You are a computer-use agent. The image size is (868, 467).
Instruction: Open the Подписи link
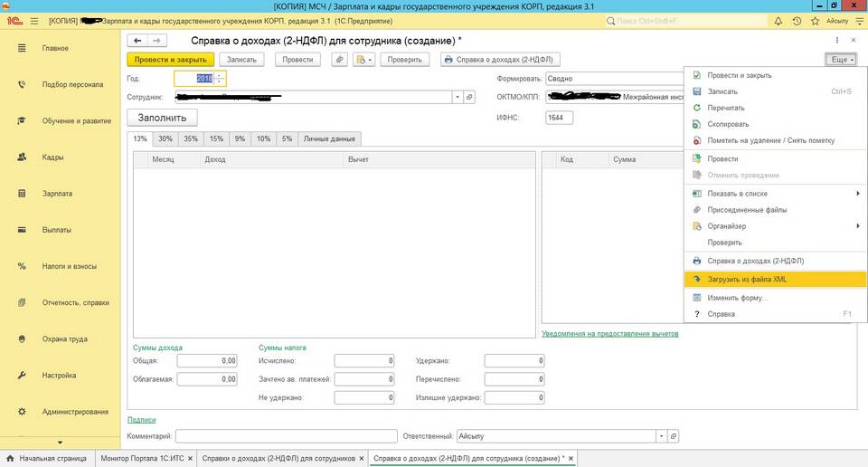click(x=142, y=420)
